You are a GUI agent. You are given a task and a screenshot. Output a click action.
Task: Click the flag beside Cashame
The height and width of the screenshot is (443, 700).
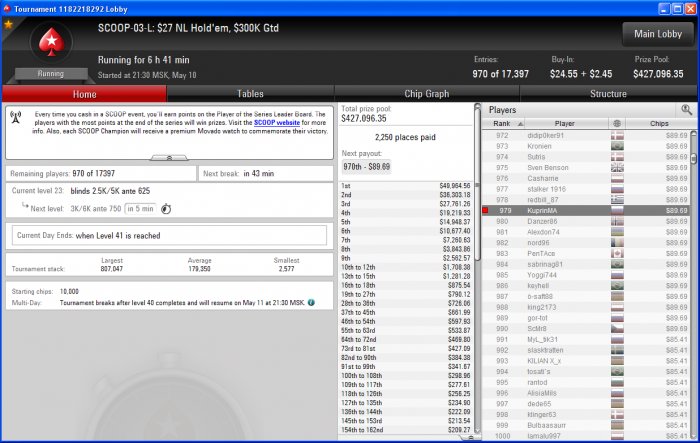pyautogui.click(x=617, y=178)
